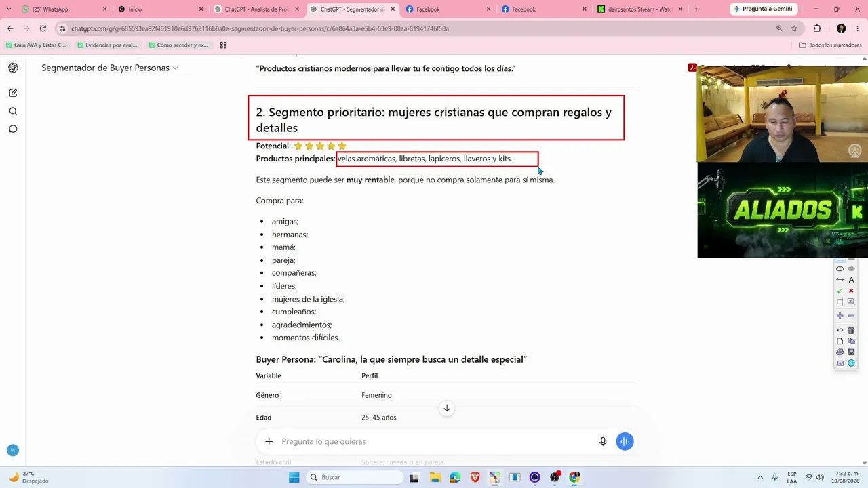This screenshot has height=488, width=868.
Task: View site information icon in address bar
Action: click(x=62, y=28)
